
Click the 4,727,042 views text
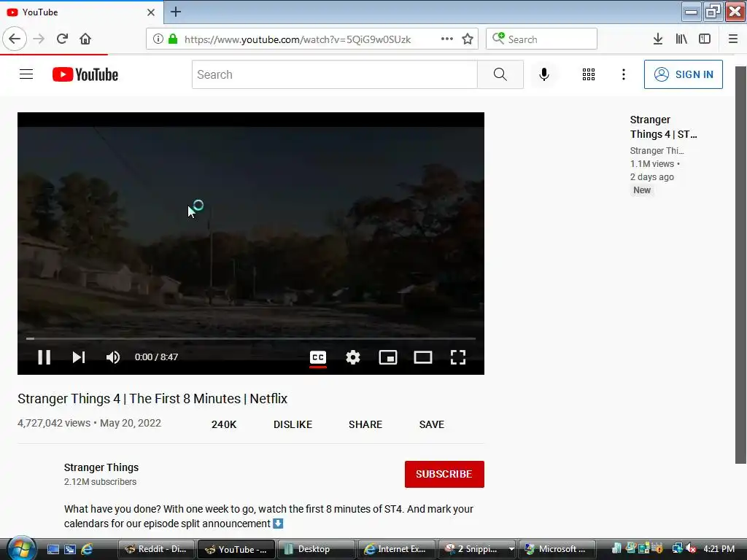54,424
